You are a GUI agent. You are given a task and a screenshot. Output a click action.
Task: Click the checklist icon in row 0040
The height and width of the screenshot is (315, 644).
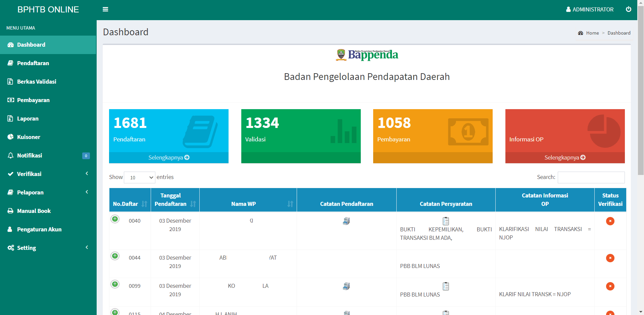pos(446,221)
